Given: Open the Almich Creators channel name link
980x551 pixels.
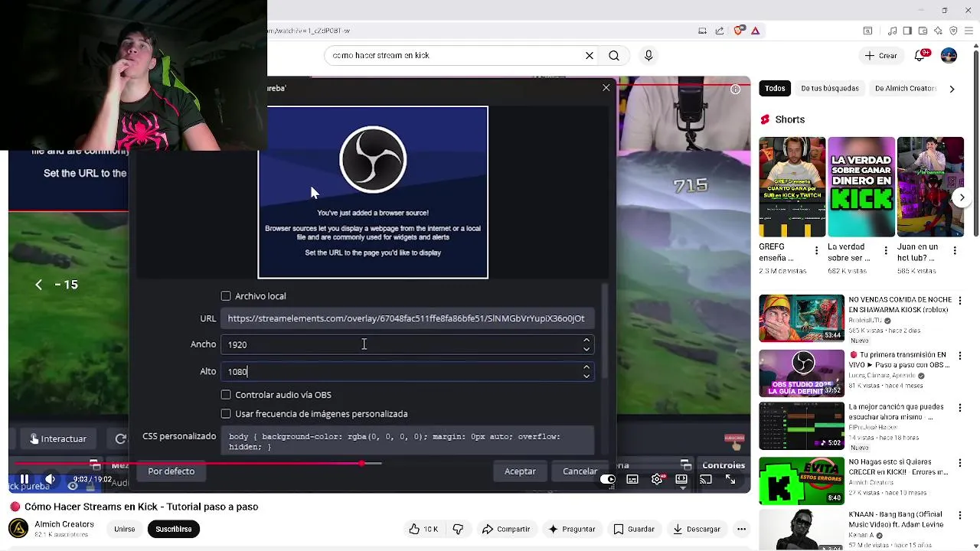Looking at the screenshot, I should pyautogui.click(x=64, y=524).
